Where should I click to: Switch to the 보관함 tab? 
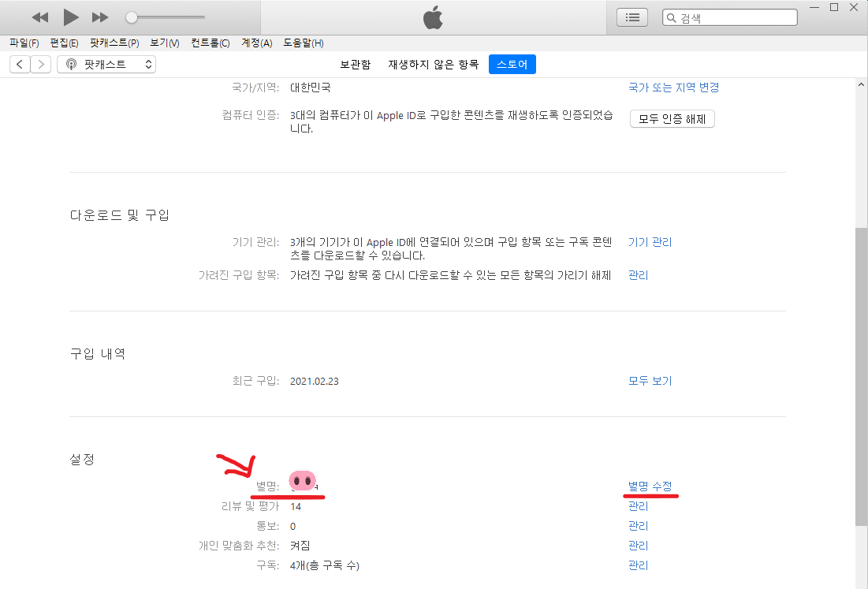[x=355, y=64]
